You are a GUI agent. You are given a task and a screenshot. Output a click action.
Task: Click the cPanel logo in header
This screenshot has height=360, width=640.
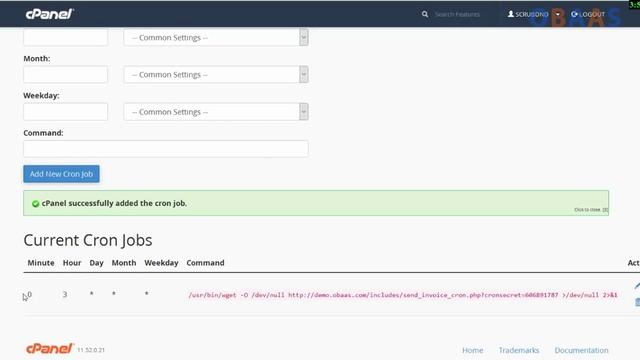coord(49,14)
